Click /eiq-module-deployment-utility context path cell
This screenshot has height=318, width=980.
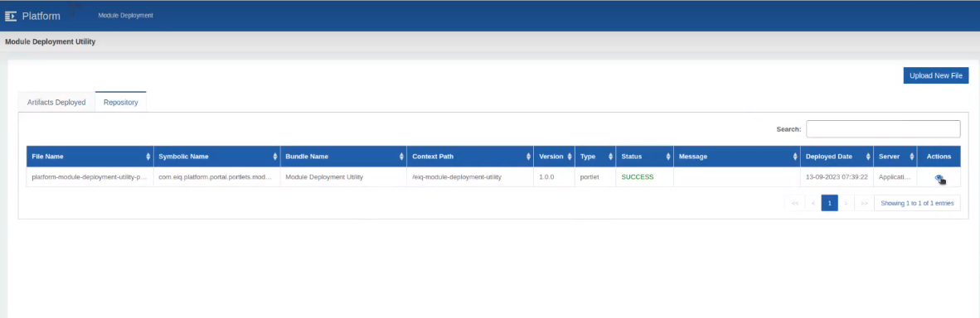click(470, 177)
